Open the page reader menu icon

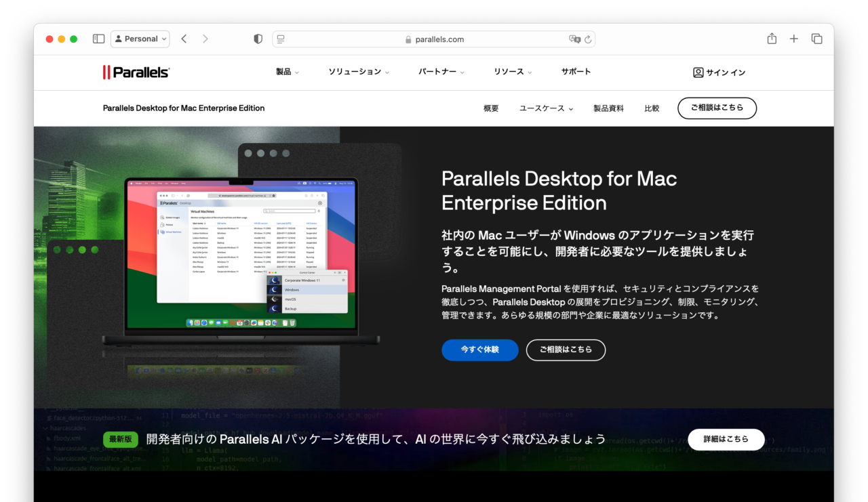281,39
